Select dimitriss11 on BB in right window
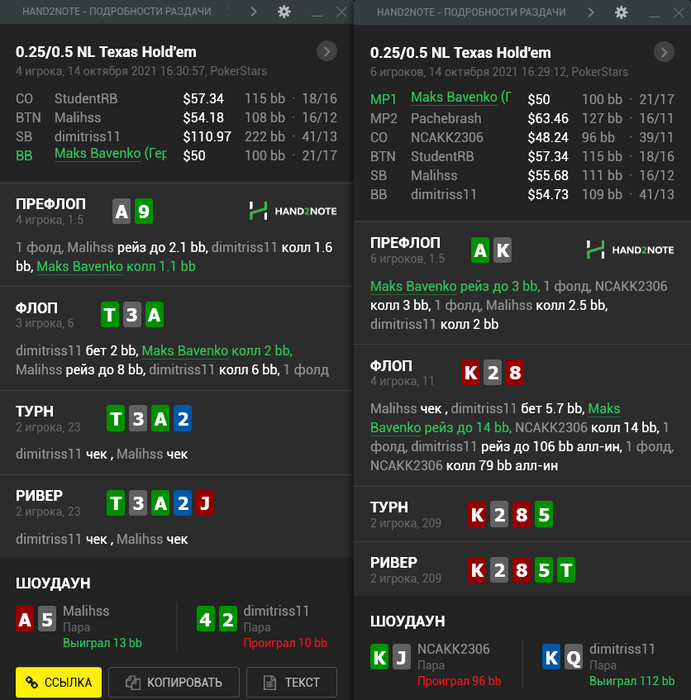Screen dimensions: 691x700 [444, 195]
